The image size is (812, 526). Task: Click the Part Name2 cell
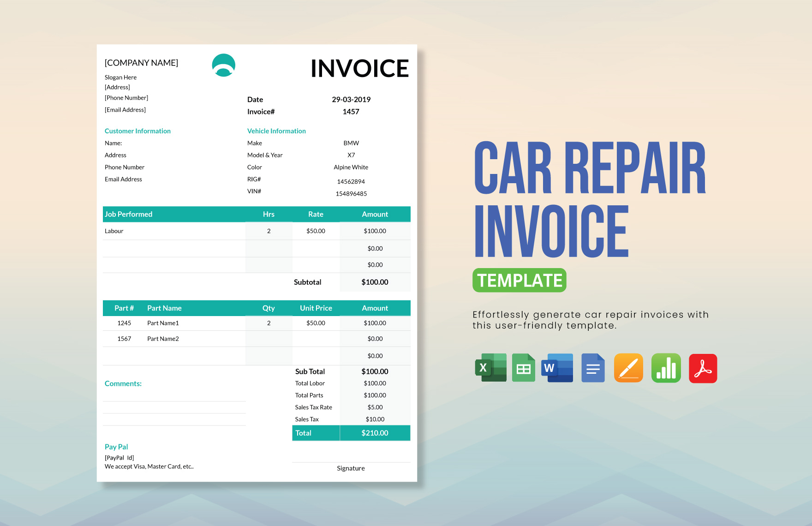[163, 339]
